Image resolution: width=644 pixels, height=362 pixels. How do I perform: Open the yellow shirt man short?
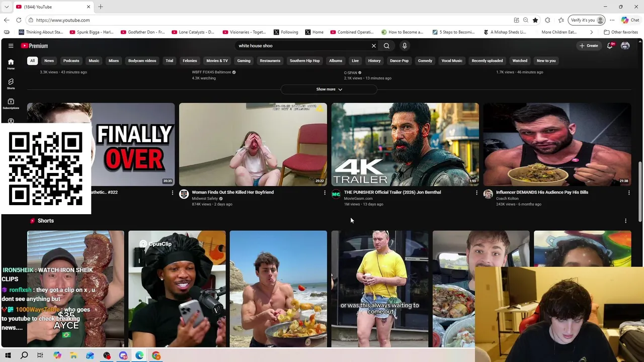pyautogui.click(x=380, y=289)
